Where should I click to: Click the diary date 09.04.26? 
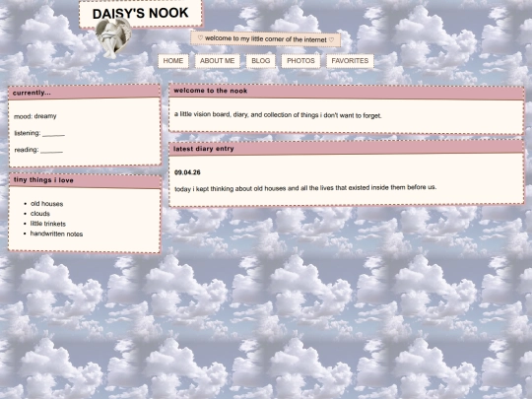187,172
